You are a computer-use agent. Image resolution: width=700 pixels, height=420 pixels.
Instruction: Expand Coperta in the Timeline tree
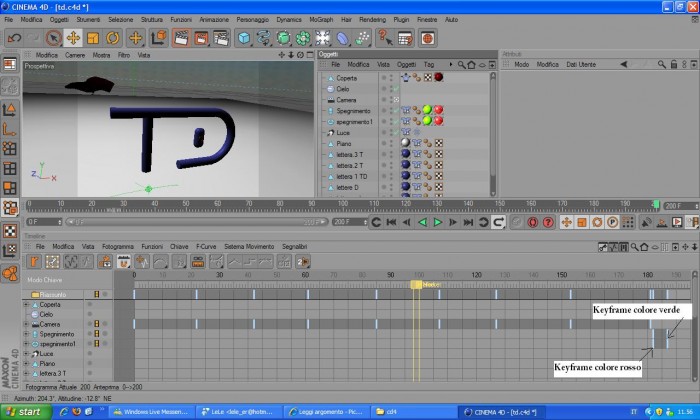tap(26, 304)
